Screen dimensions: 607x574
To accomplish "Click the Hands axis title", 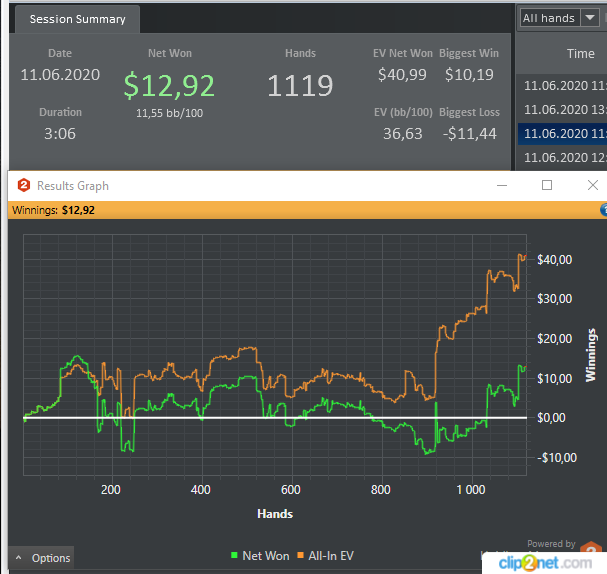I will tap(275, 514).
